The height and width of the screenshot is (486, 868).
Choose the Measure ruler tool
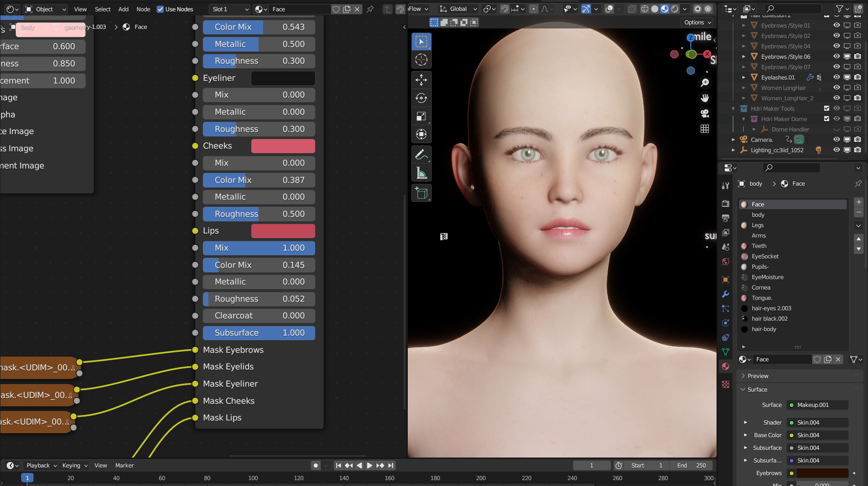click(421, 173)
